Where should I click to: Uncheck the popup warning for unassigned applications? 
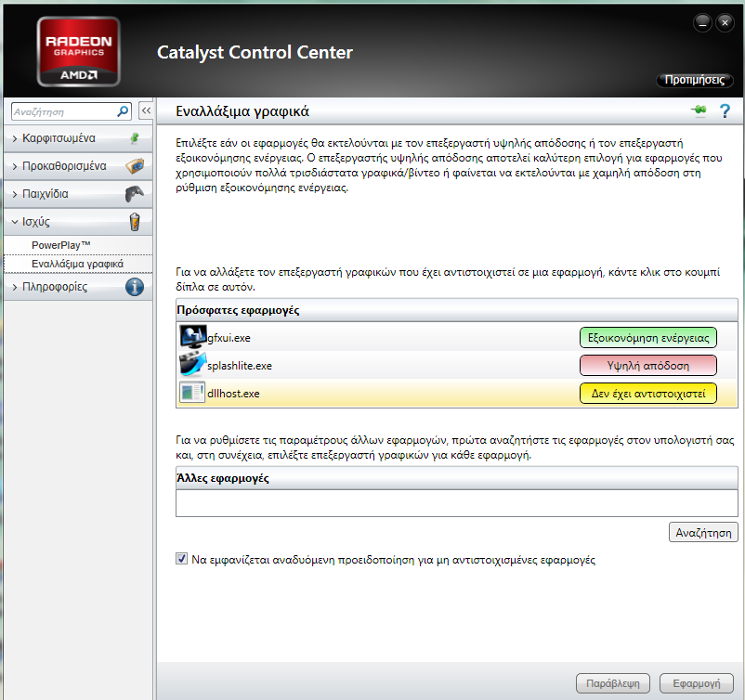[x=181, y=559]
